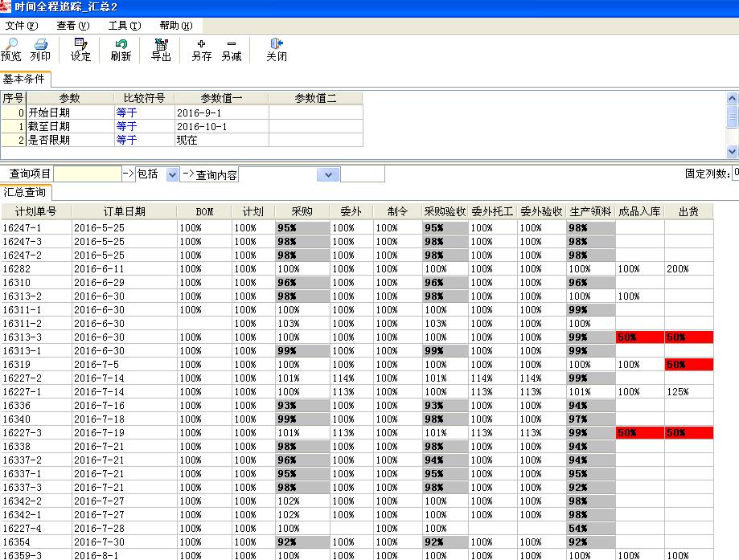Screen dimensions: 739x560
Task: Open the 文件(F) menu
Action: pyautogui.click(x=21, y=26)
